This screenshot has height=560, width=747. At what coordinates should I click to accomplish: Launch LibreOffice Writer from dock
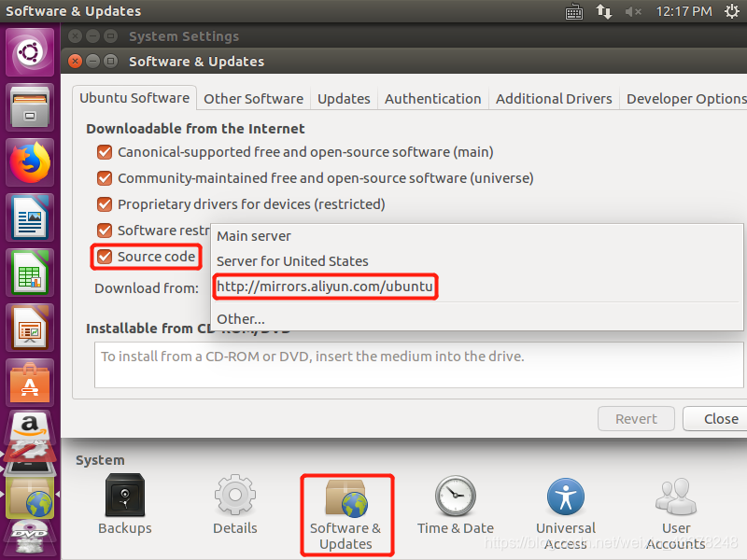point(30,217)
